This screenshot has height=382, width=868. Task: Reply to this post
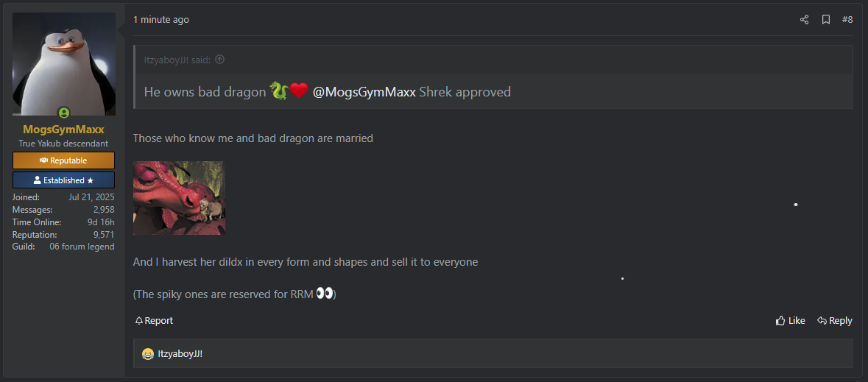pyautogui.click(x=835, y=321)
